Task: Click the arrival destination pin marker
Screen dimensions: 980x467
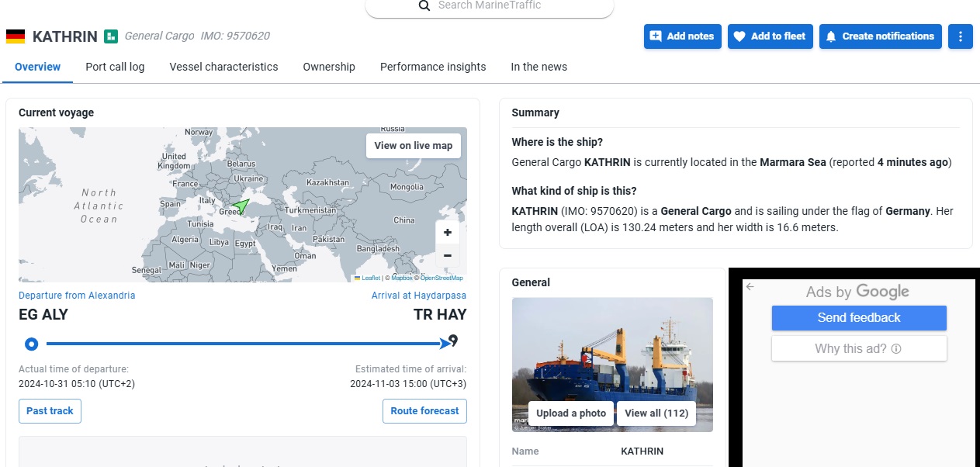Action: coord(453,341)
